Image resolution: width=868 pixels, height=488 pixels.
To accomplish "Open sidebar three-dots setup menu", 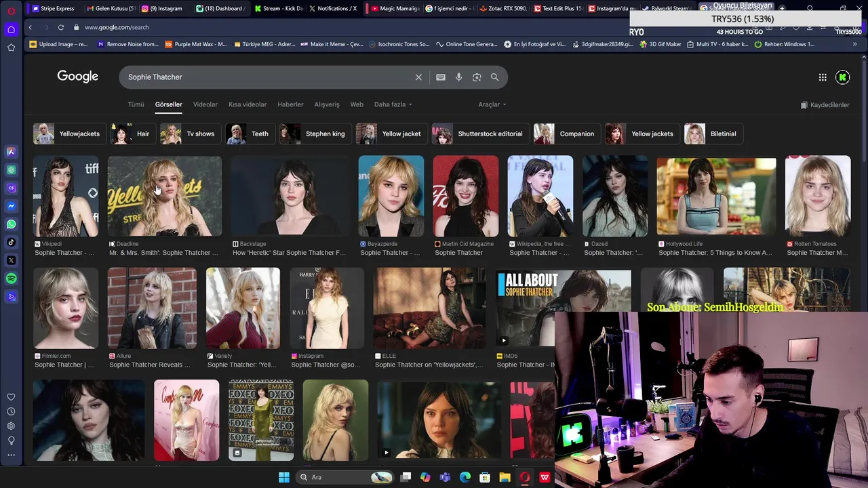I will click(x=11, y=455).
